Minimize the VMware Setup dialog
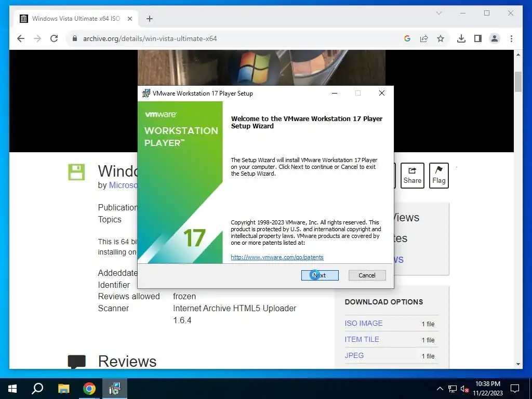Image resolution: width=532 pixels, height=399 pixels. [335, 93]
